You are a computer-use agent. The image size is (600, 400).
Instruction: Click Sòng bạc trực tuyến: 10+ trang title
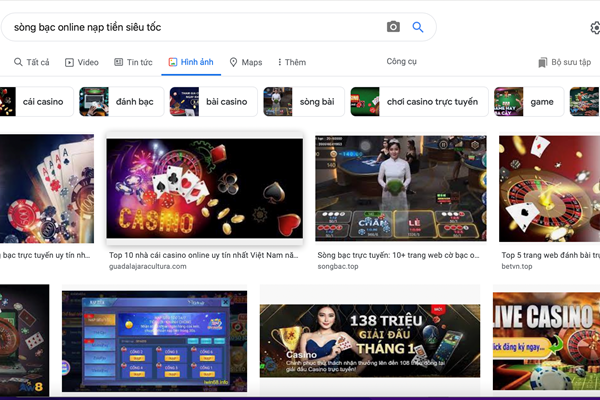coord(398,255)
